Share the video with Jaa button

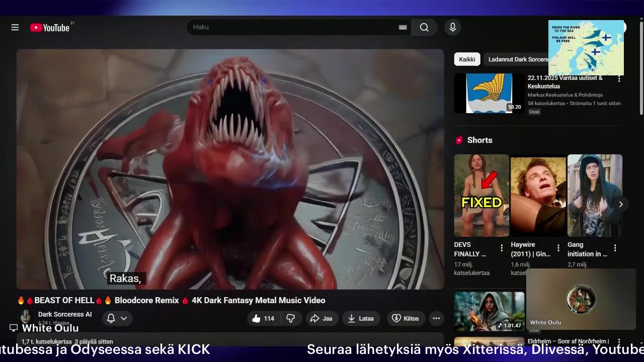point(321,318)
